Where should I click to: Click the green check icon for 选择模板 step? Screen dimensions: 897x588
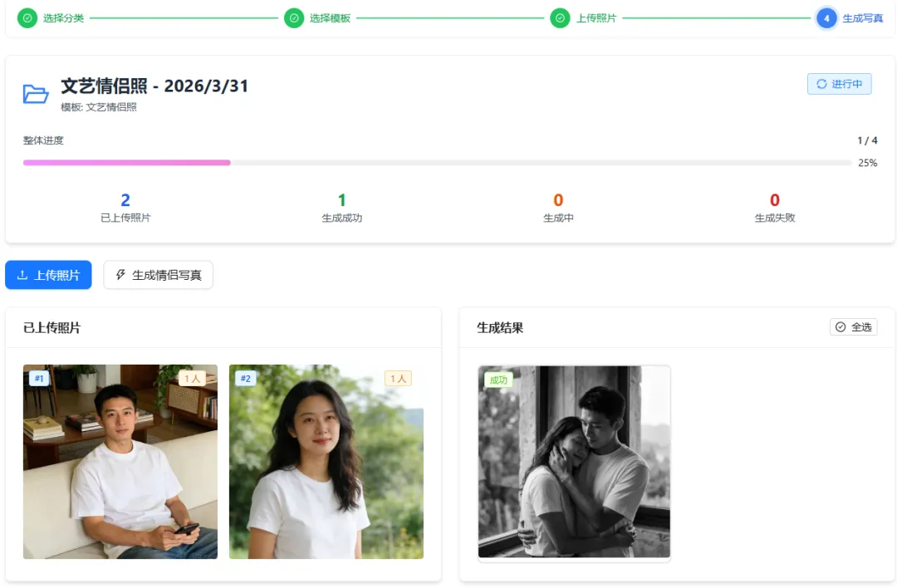294,18
